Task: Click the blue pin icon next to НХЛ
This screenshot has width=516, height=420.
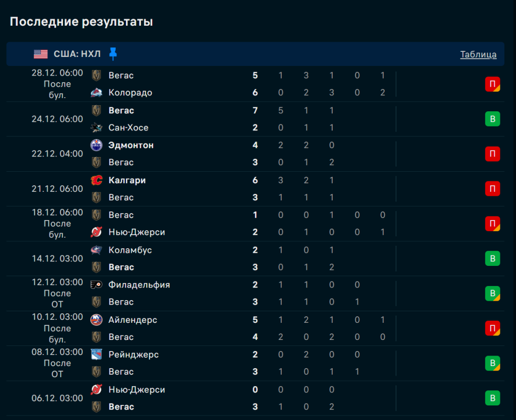Action: [113, 54]
